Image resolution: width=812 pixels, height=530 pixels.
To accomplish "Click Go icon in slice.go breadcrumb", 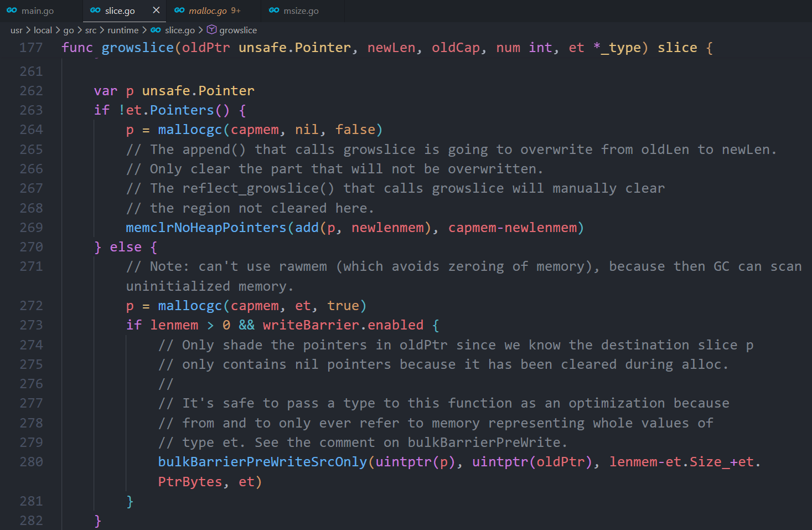I will point(156,30).
